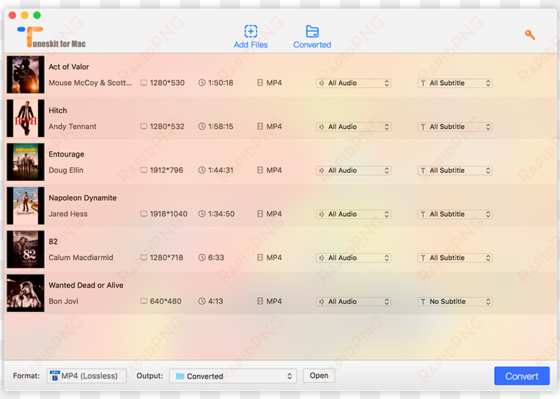The width and height of the screenshot is (560, 399).
Task: Open All Subtitle dropdown for Entourage
Action: coord(455,171)
